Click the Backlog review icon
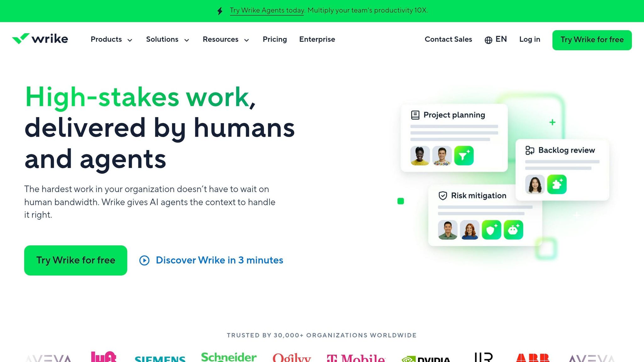 click(530, 150)
